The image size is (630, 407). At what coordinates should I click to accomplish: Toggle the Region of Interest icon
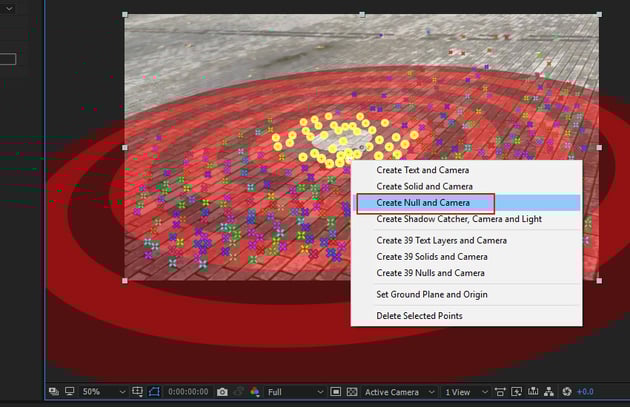click(x=335, y=392)
